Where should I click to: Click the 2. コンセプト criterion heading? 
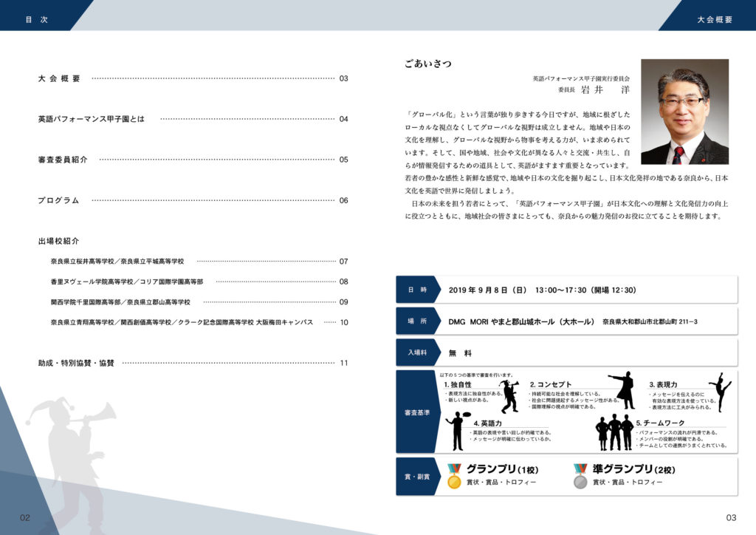click(551, 384)
